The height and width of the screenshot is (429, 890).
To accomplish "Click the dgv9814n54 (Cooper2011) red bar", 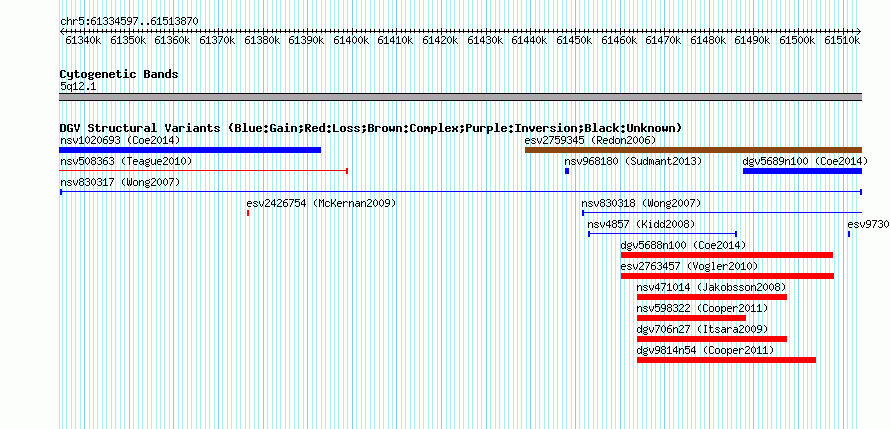I will (x=727, y=360).
